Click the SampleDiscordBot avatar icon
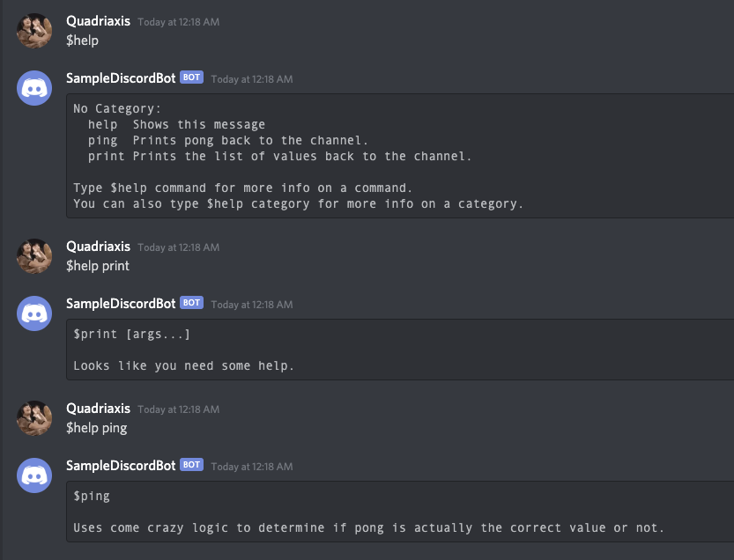Screen dimensions: 734x560 (x=33, y=88)
